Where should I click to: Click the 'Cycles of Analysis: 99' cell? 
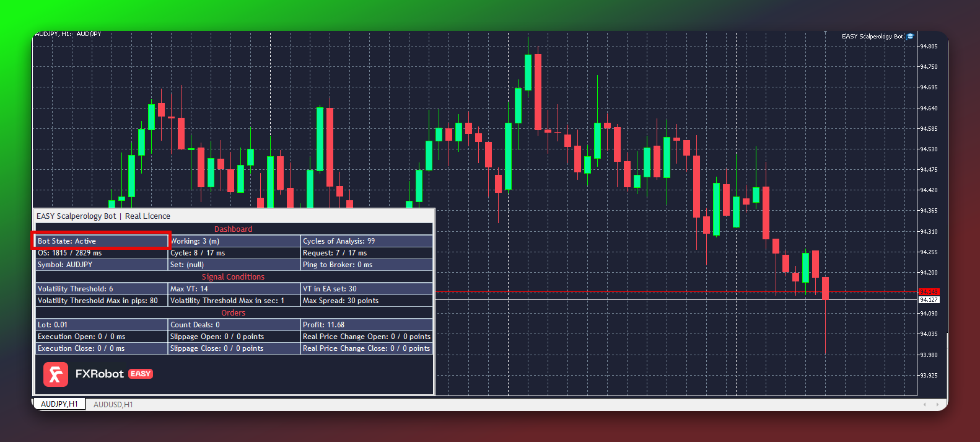(367, 241)
